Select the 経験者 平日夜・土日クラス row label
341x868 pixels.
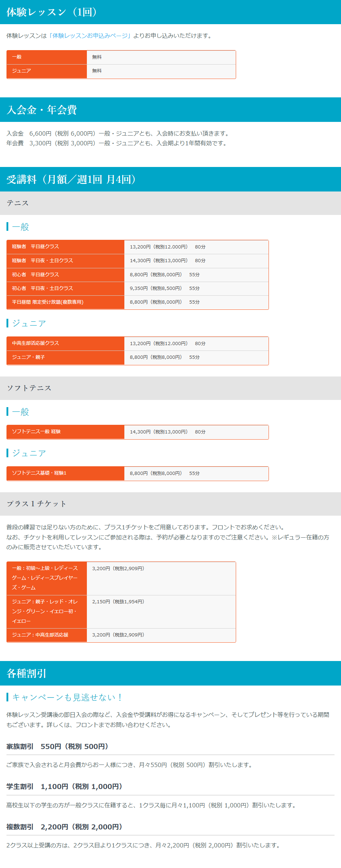pos(43,261)
